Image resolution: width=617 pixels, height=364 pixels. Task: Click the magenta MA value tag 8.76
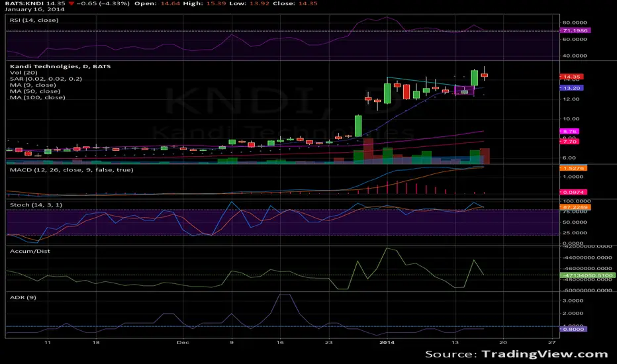[x=569, y=132]
